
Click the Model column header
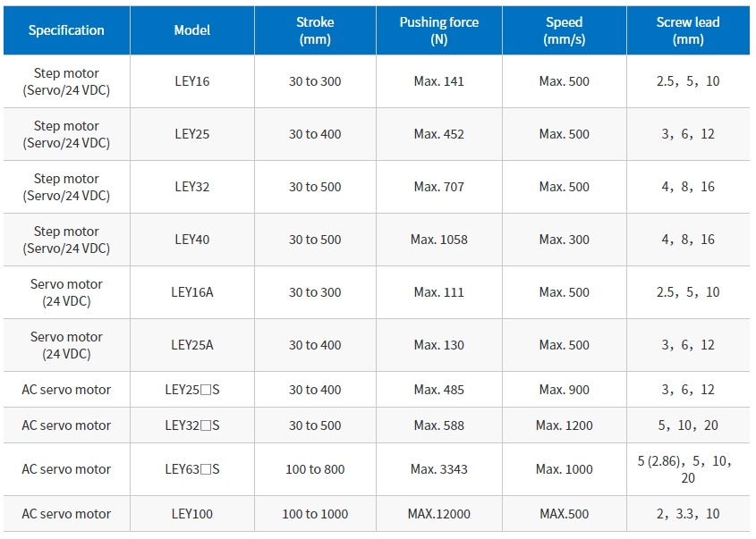point(192,30)
